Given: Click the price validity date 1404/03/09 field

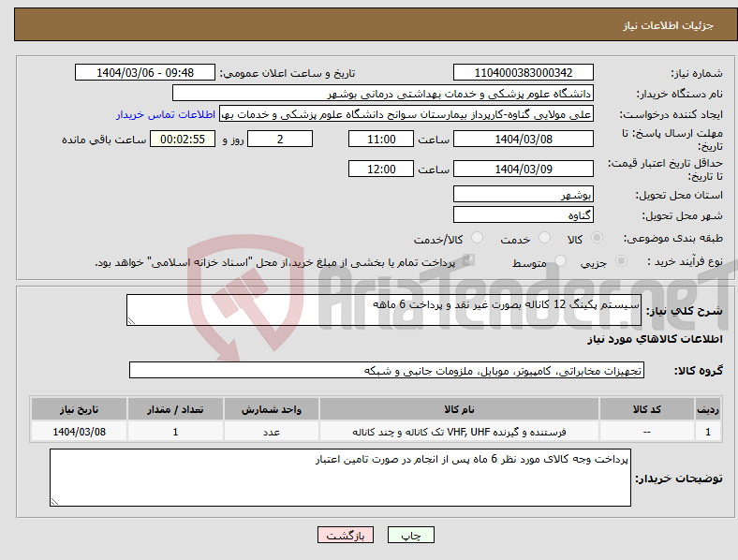Looking at the screenshot, I should click(524, 169).
